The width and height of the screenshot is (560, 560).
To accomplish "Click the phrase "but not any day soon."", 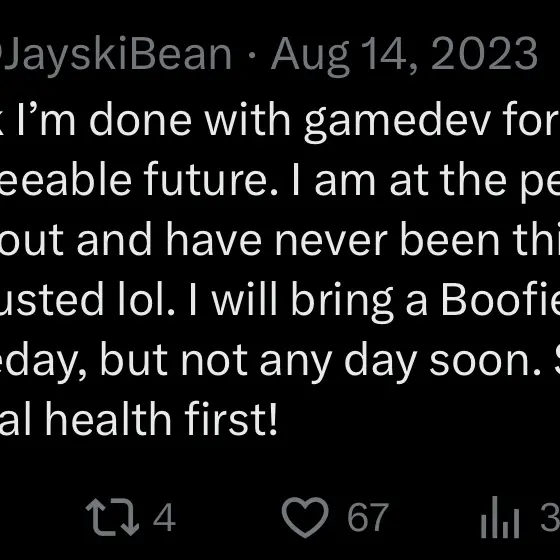I will (320, 360).
